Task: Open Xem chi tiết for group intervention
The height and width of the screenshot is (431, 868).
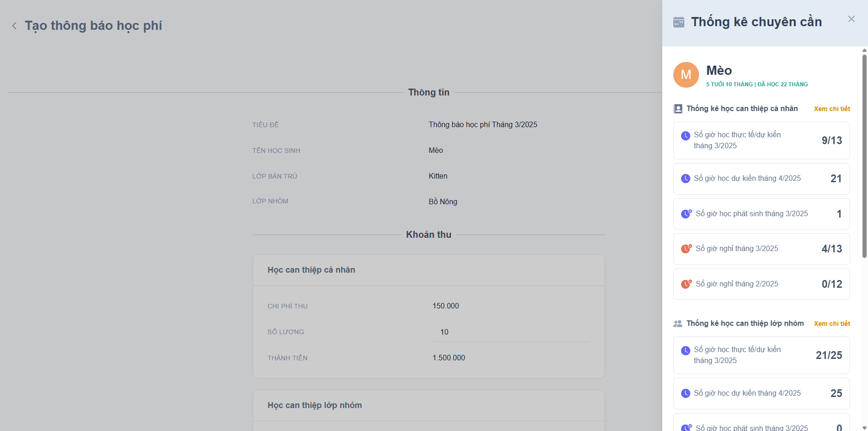Action: click(832, 324)
